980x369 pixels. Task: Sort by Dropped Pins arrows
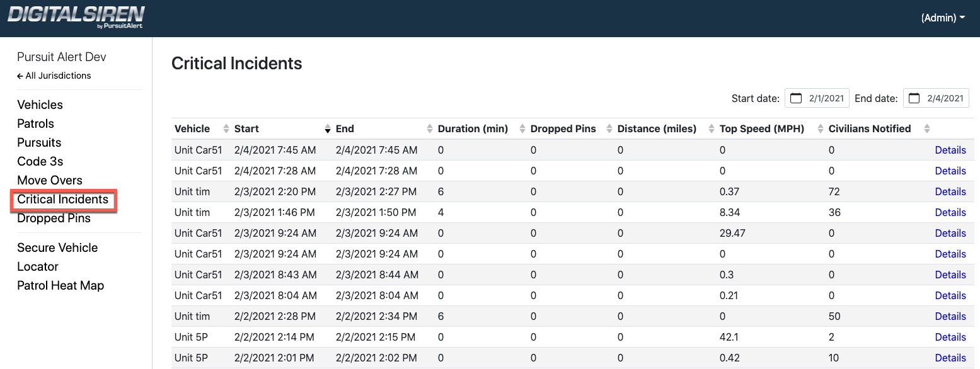[x=609, y=128]
